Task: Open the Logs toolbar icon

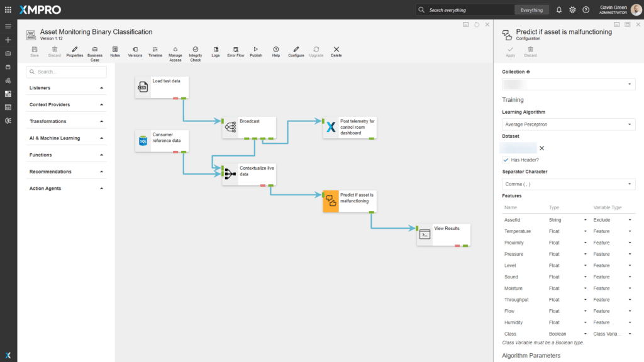Action: pyautogui.click(x=215, y=49)
